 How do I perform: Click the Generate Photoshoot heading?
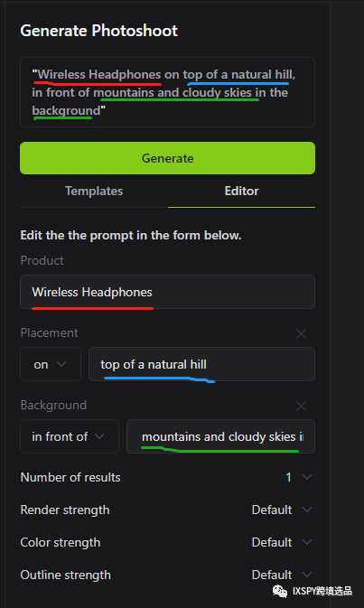98,31
